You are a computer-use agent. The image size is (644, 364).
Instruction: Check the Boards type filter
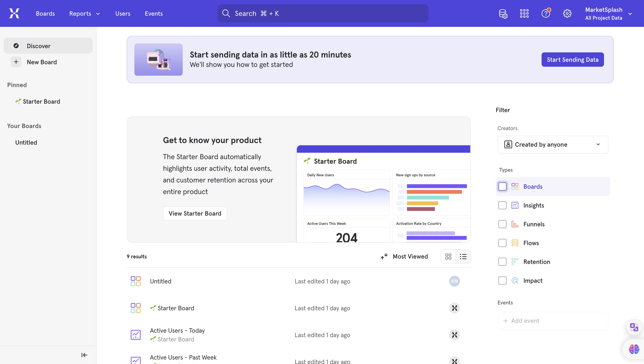click(502, 186)
